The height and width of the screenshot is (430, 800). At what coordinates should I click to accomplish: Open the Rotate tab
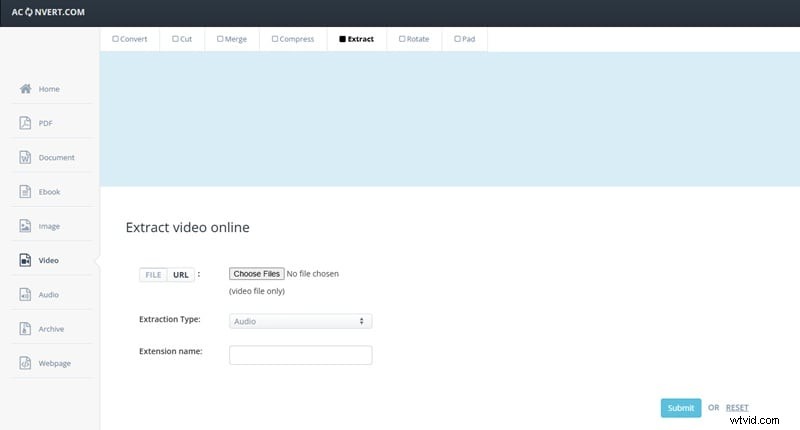[414, 39]
